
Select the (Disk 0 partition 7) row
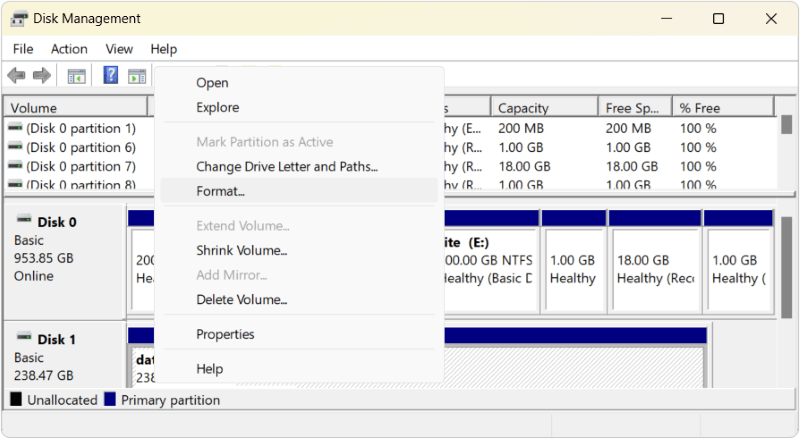coord(80,167)
